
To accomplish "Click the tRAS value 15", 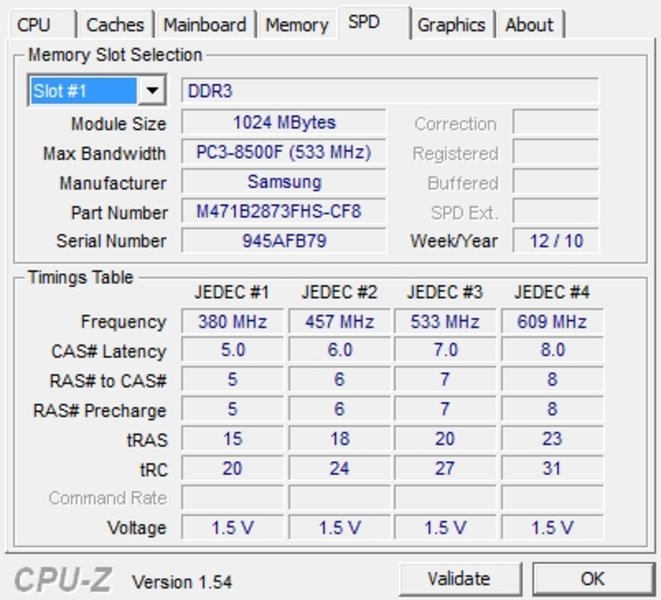I will 232,439.
